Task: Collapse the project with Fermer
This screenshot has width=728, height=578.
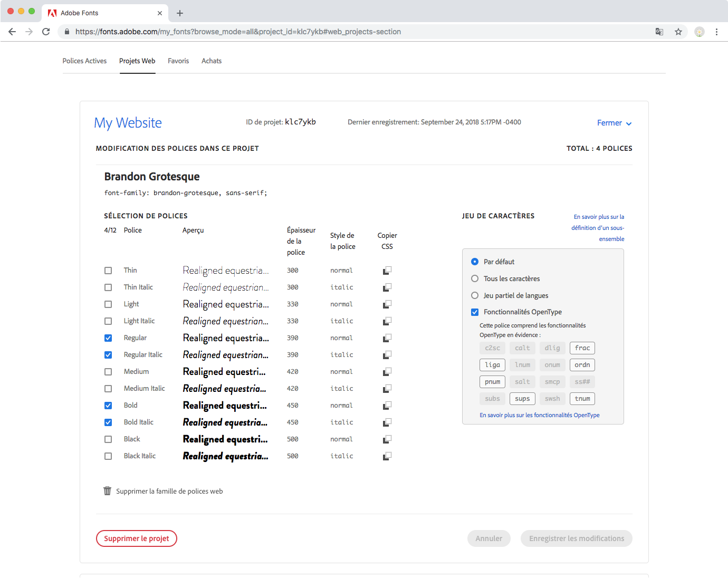Action: click(614, 123)
